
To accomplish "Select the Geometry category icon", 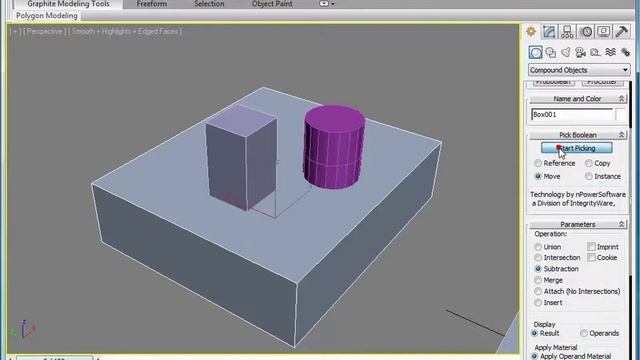I will (536, 52).
